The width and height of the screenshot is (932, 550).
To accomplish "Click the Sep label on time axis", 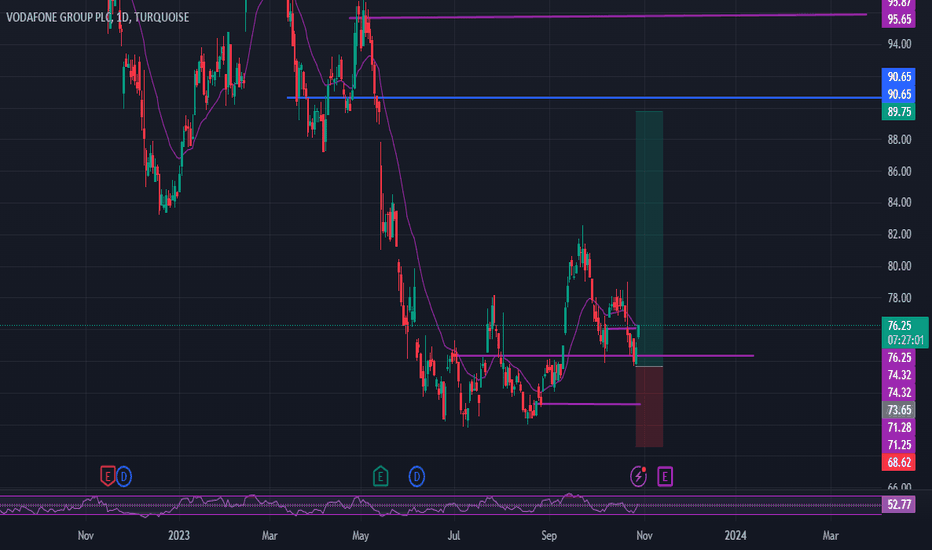I will coord(549,536).
